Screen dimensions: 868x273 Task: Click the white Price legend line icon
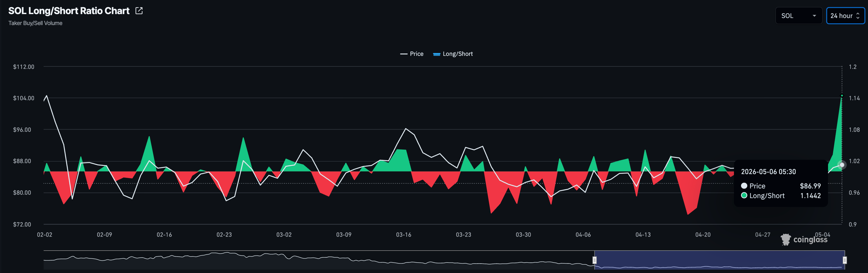click(404, 54)
